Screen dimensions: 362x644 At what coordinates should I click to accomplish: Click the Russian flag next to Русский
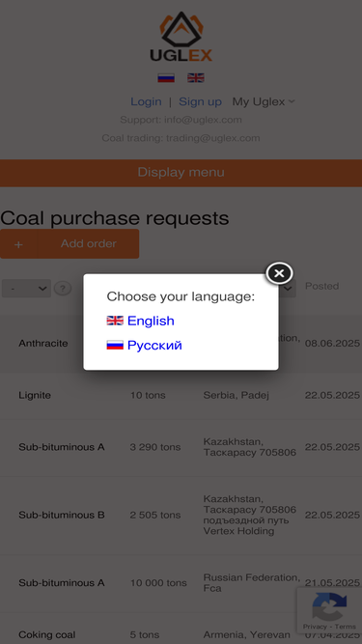115,345
